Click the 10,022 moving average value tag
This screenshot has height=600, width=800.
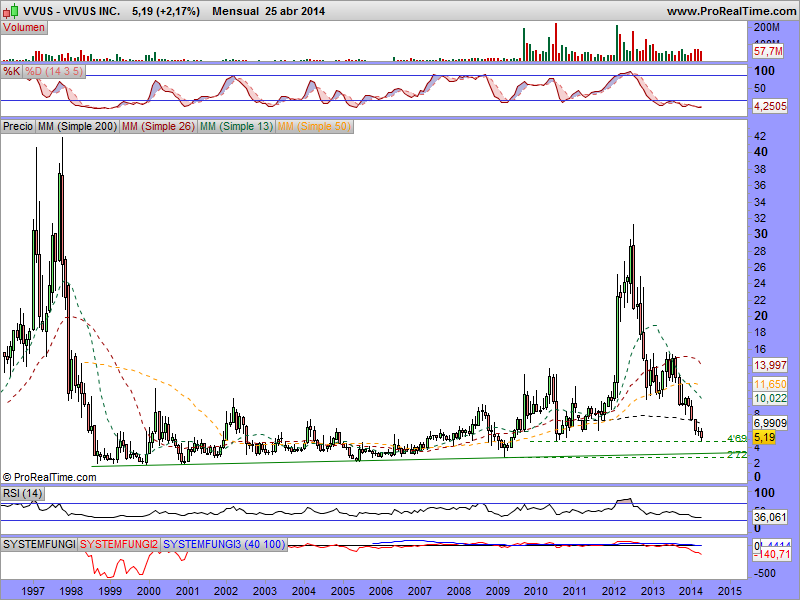click(x=770, y=398)
